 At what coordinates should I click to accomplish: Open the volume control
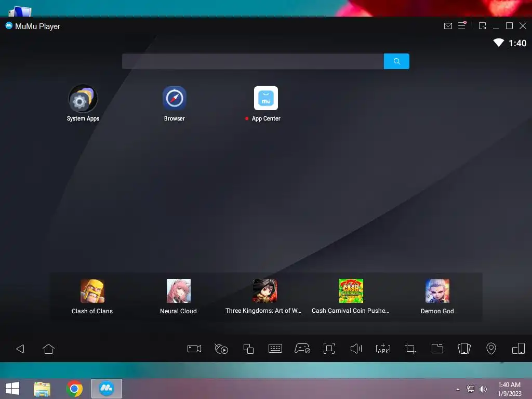(x=356, y=349)
